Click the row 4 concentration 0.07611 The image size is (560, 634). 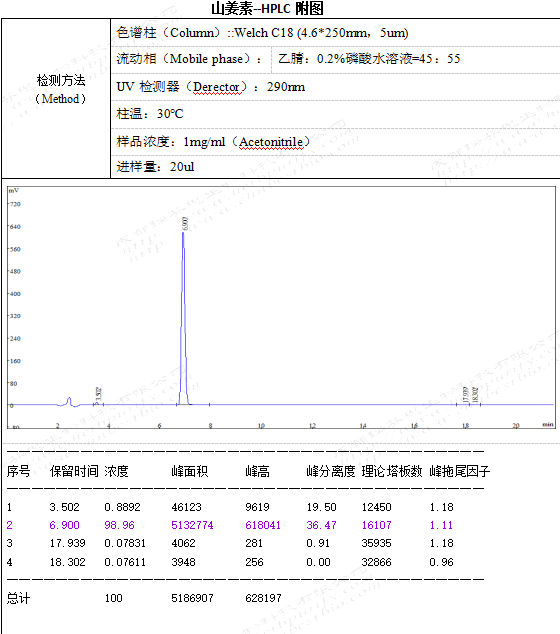125,562
